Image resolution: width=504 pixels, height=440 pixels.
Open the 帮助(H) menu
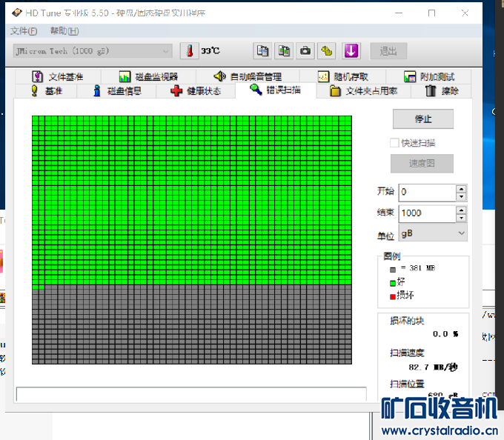(64, 31)
